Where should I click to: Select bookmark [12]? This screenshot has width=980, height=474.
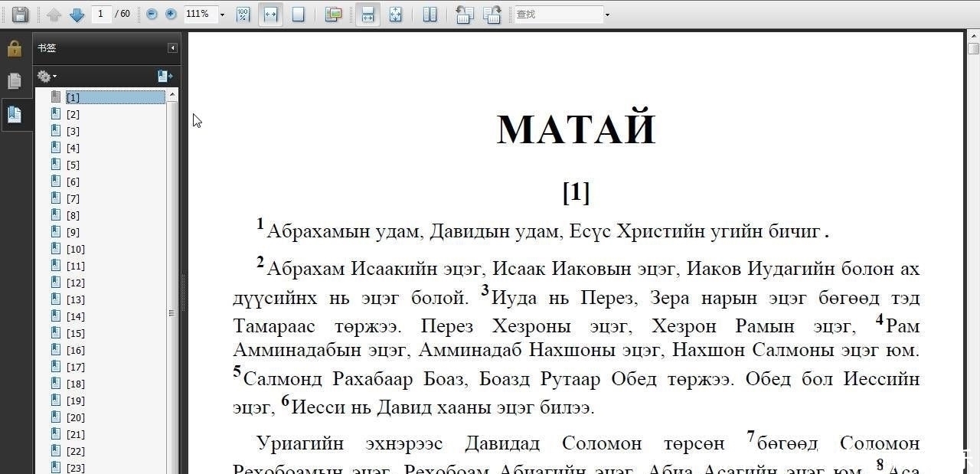pos(75,283)
